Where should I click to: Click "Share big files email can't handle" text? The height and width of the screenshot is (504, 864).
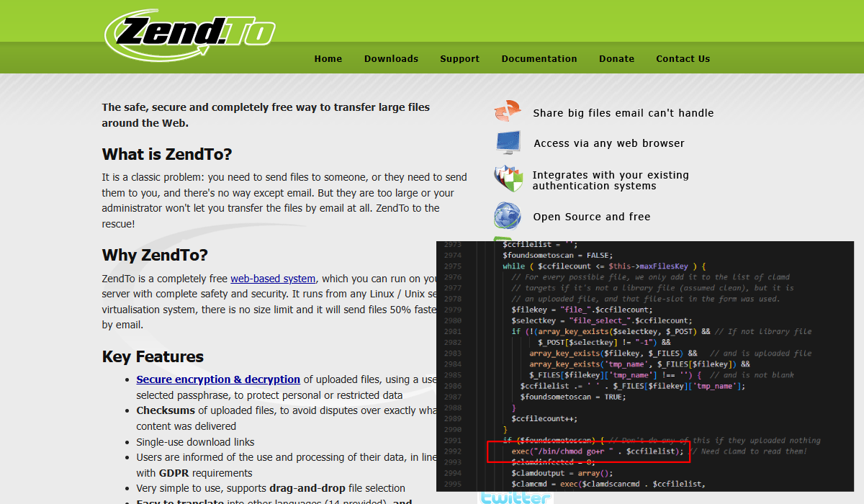click(623, 113)
